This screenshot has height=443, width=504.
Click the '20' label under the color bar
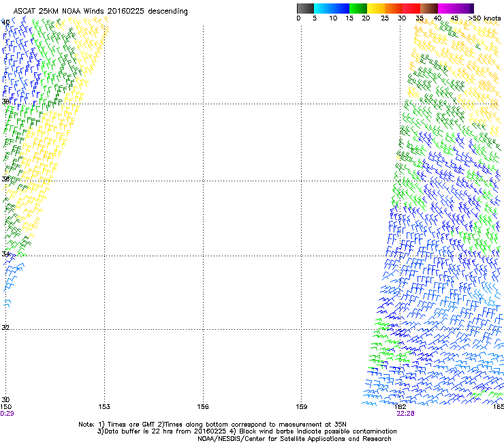[x=366, y=18]
